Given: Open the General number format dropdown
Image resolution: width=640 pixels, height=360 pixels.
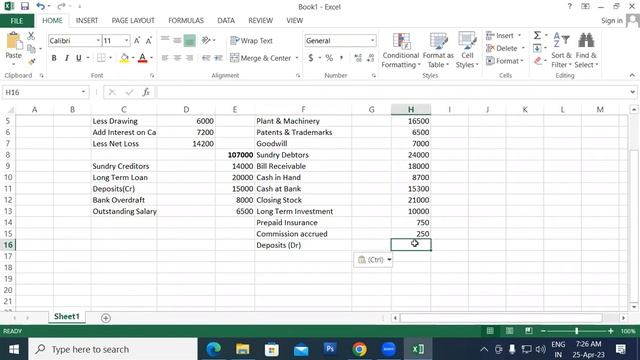Looking at the screenshot, I should coord(372,40).
